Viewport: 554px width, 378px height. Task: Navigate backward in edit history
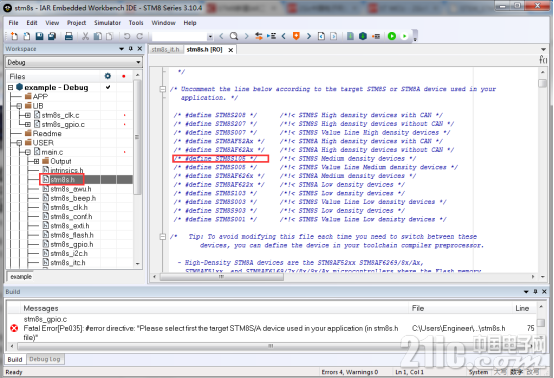(x=321, y=36)
